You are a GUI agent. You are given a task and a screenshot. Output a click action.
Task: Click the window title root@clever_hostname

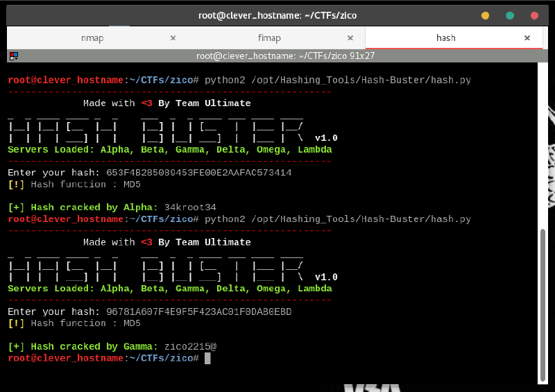276,15
